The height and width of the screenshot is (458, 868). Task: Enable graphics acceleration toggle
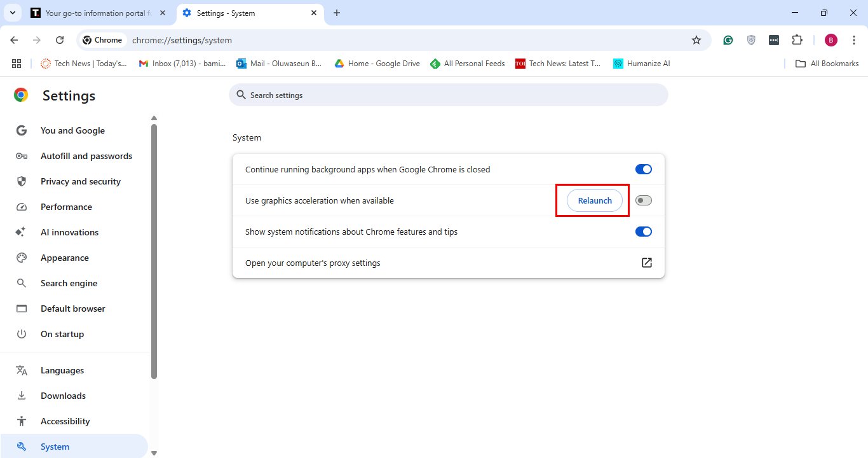[x=643, y=200]
